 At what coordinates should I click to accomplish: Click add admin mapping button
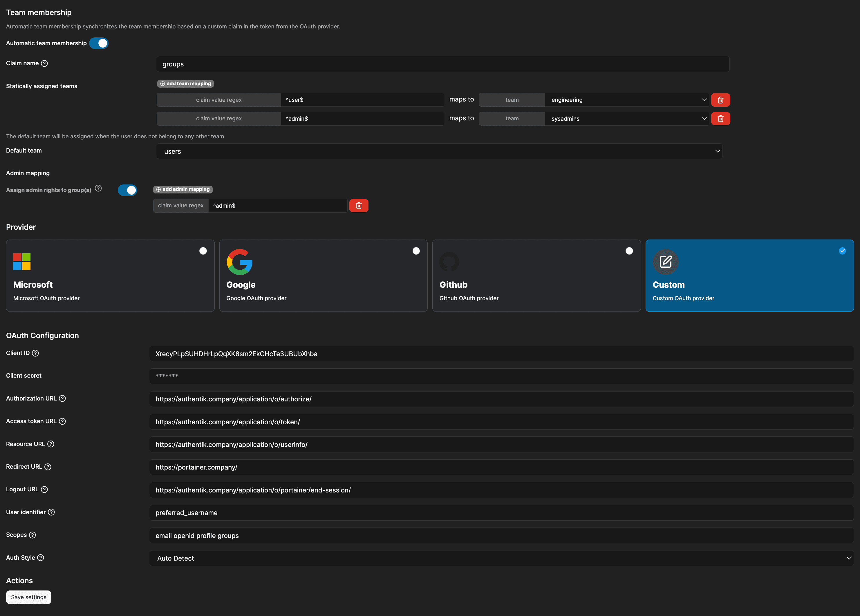click(x=183, y=189)
